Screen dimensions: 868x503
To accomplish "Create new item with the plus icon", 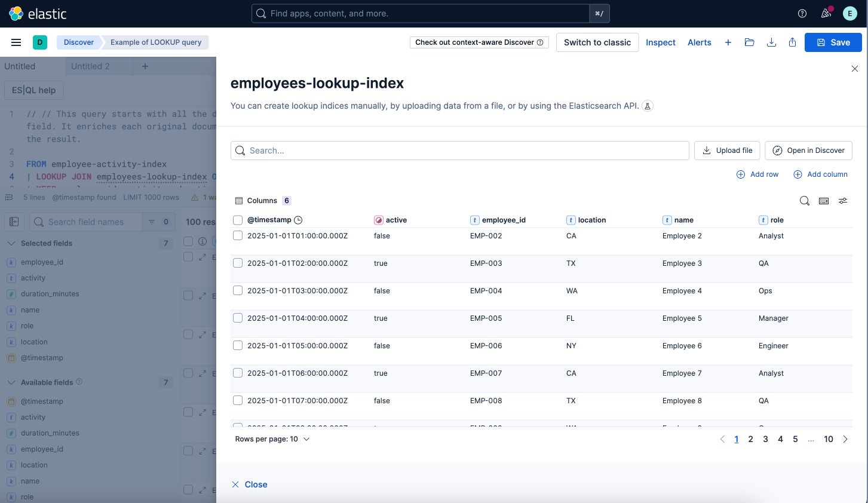I will pos(728,42).
